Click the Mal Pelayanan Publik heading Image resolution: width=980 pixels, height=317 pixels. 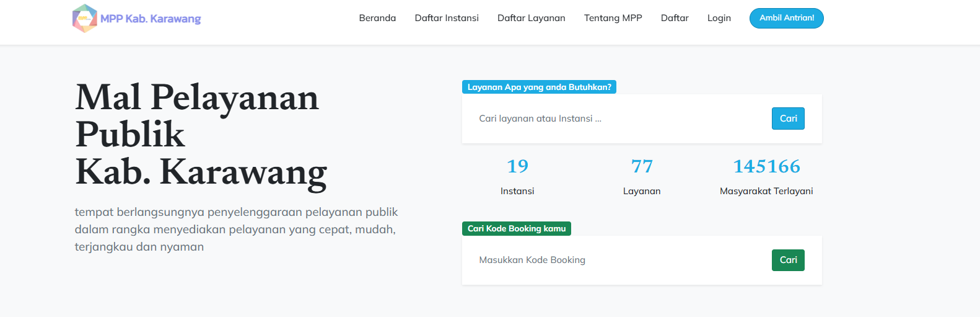(x=201, y=135)
